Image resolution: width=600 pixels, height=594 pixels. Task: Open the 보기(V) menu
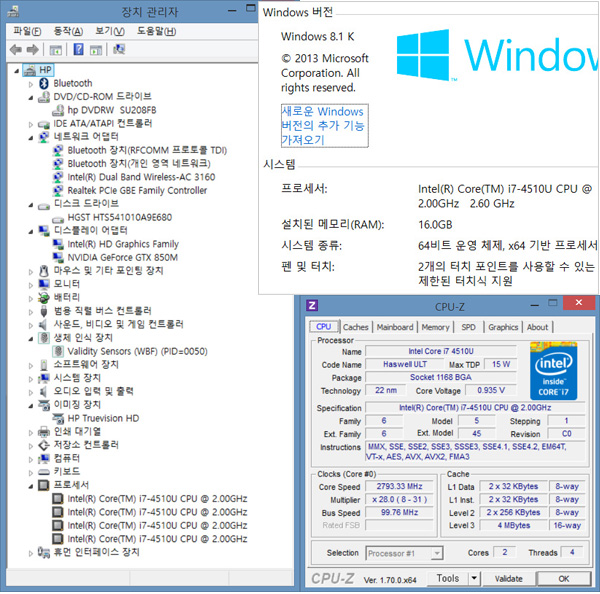(x=110, y=31)
